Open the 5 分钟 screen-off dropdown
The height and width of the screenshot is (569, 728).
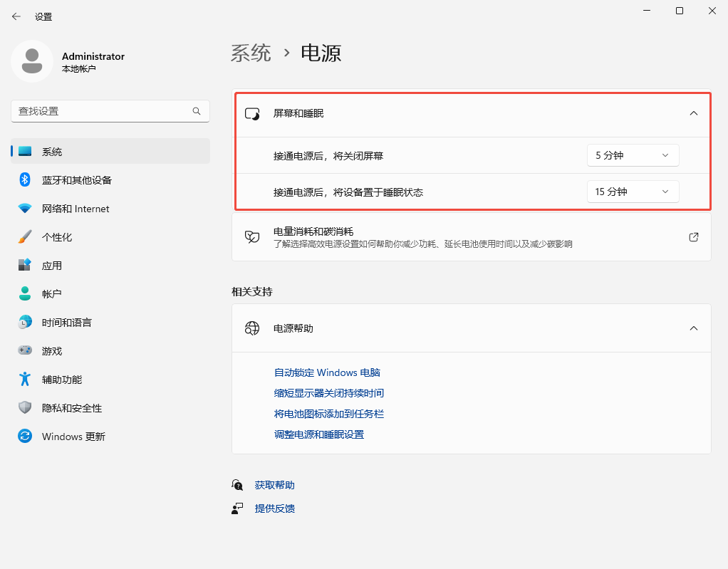[633, 155]
